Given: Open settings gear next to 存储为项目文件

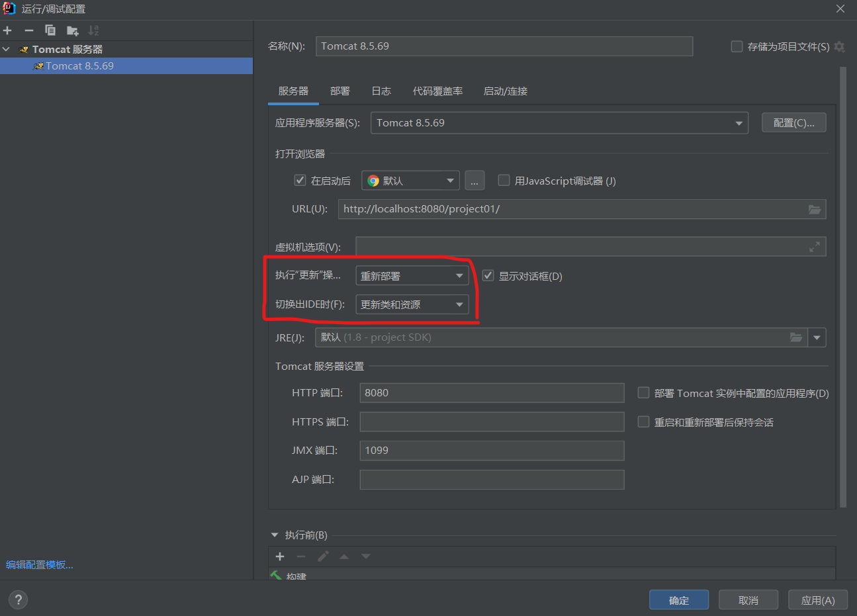Looking at the screenshot, I should tap(840, 47).
